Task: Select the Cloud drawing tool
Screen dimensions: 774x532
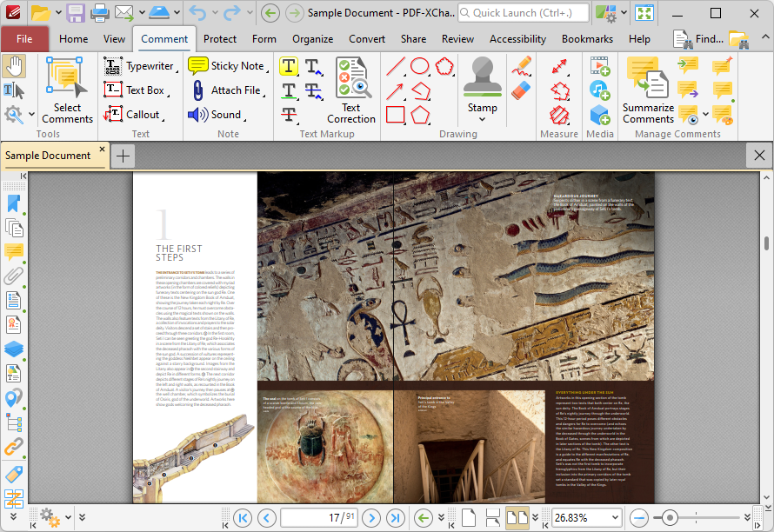Action: pos(444,66)
